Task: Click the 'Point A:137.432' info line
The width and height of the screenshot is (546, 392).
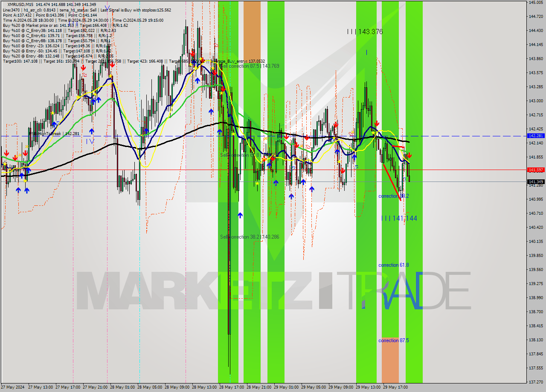Action: [x=51, y=15]
